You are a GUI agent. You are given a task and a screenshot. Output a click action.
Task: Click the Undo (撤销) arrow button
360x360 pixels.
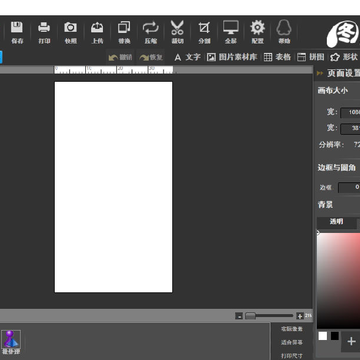[120, 57]
